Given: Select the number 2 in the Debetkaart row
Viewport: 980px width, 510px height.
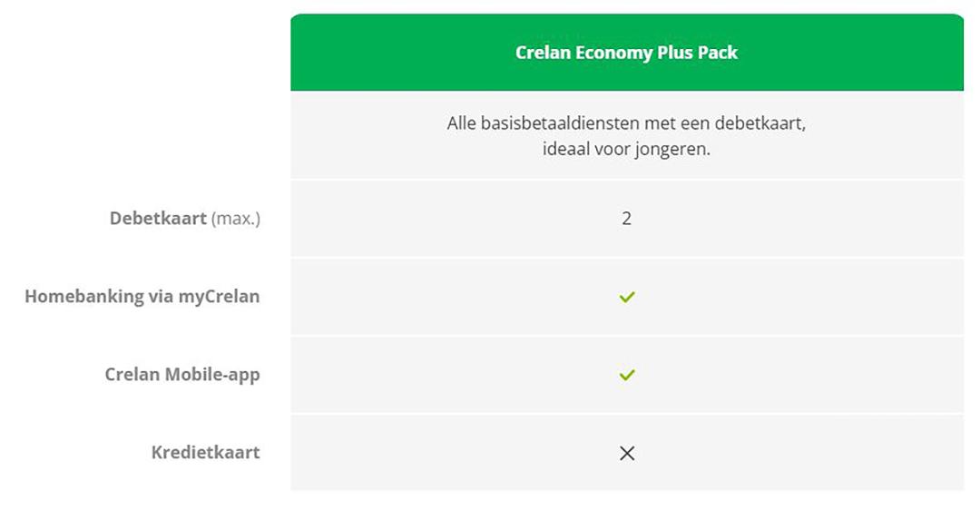Looking at the screenshot, I should point(626,219).
